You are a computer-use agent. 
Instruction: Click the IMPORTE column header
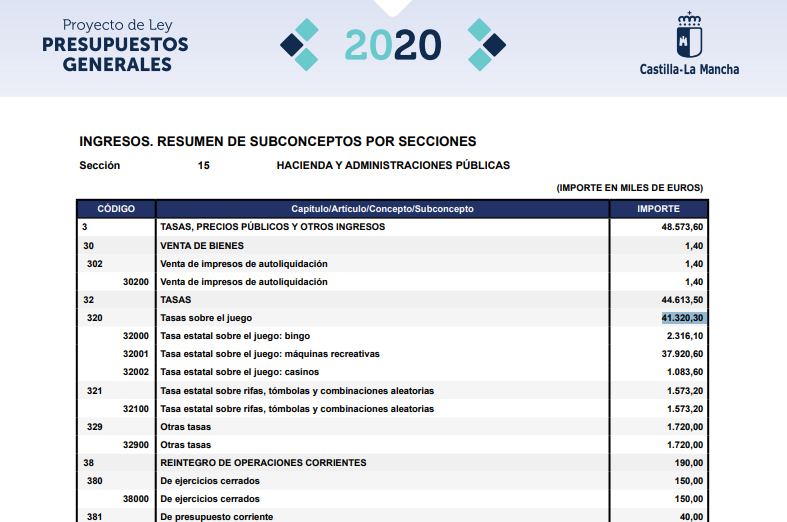click(x=659, y=209)
